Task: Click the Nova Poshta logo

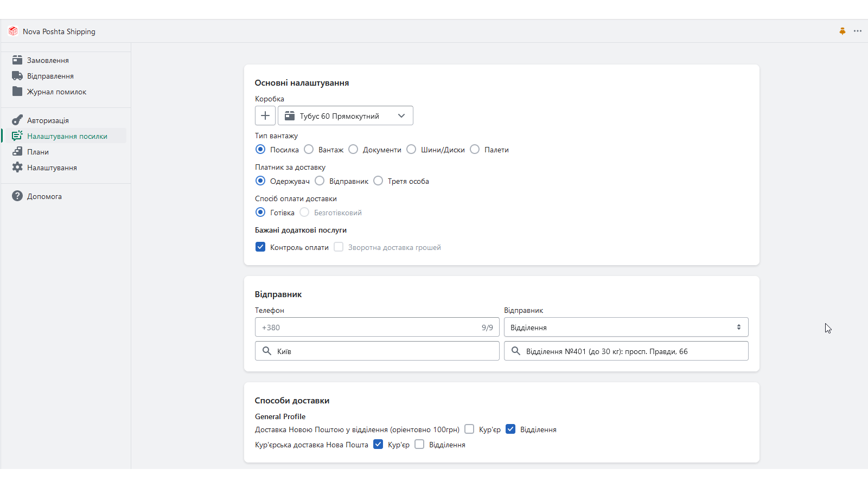Action: (x=12, y=31)
